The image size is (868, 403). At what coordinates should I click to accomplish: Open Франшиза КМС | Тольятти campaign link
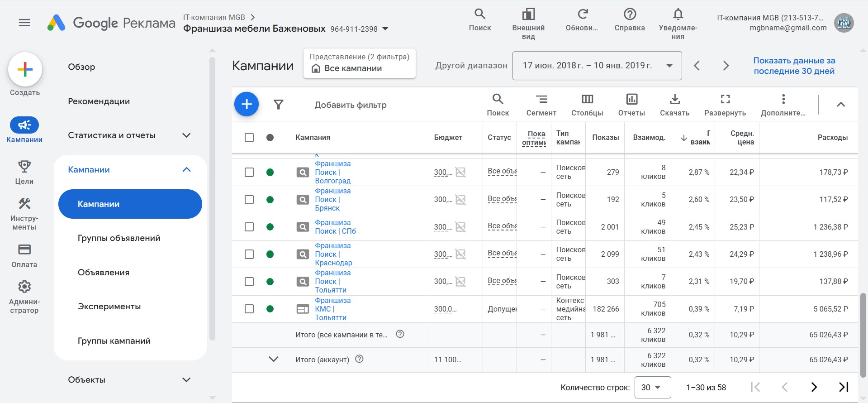332,309
